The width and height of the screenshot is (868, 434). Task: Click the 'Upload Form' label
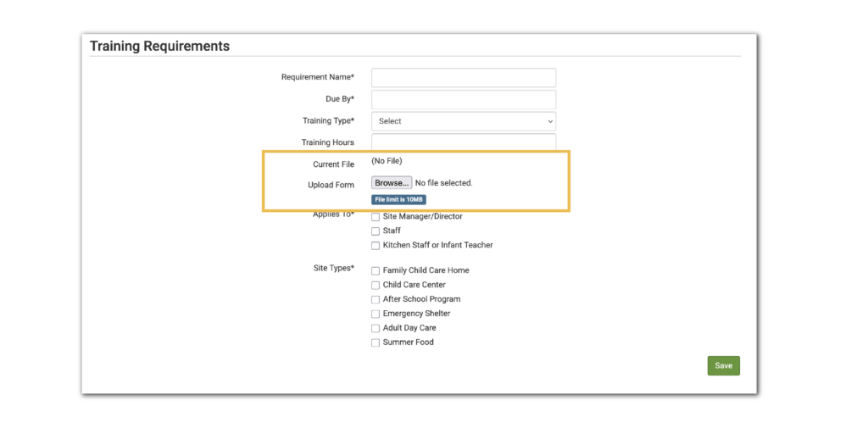tap(331, 185)
